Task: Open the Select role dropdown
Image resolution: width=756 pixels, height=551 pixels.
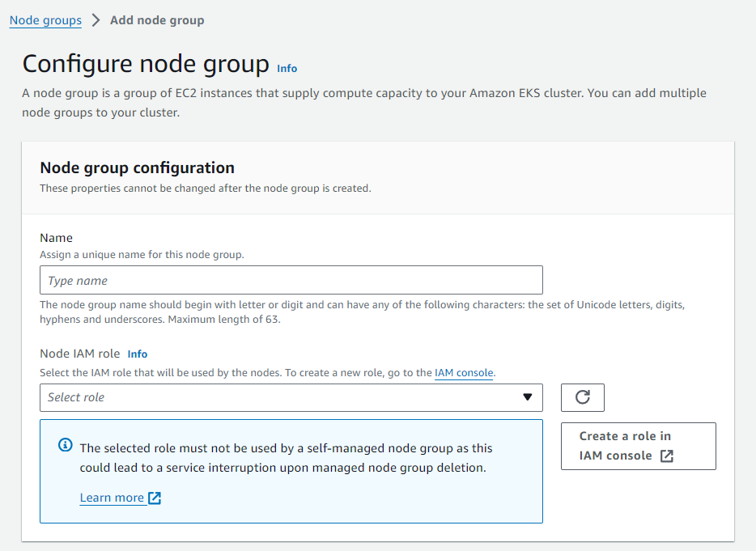Action: [x=291, y=398]
